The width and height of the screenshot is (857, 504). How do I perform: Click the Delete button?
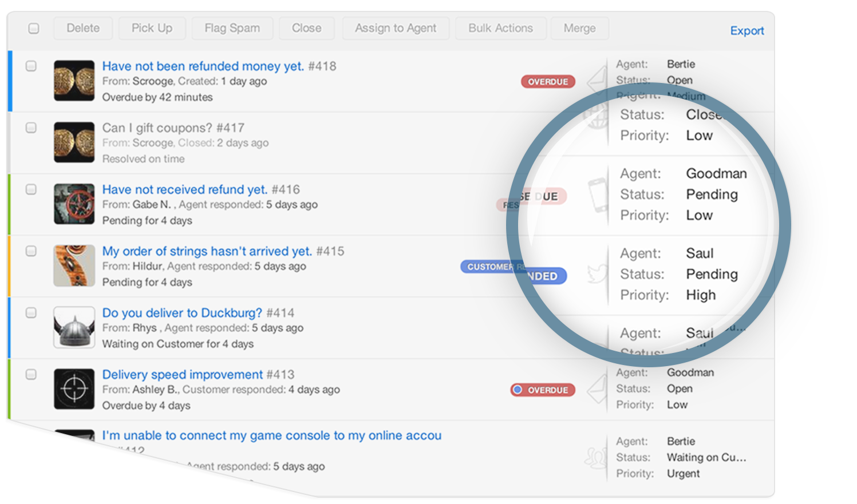[83, 28]
